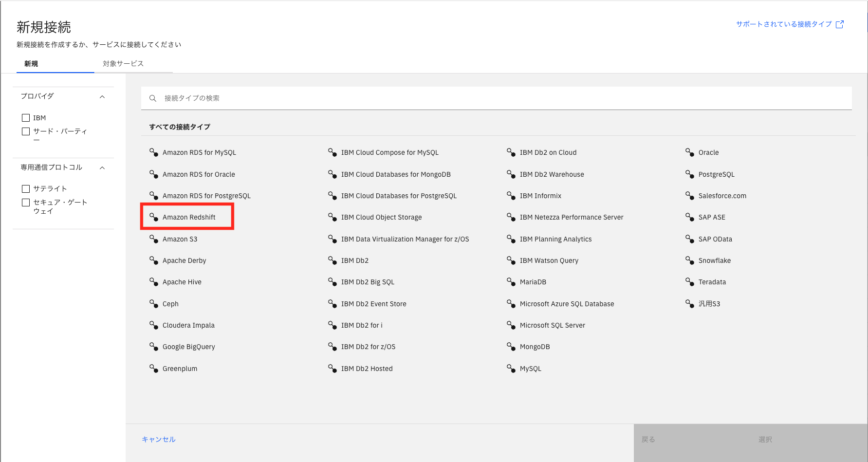Choose the 汎用S3 connection type
This screenshot has height=462, width=868.
[709, 304]
